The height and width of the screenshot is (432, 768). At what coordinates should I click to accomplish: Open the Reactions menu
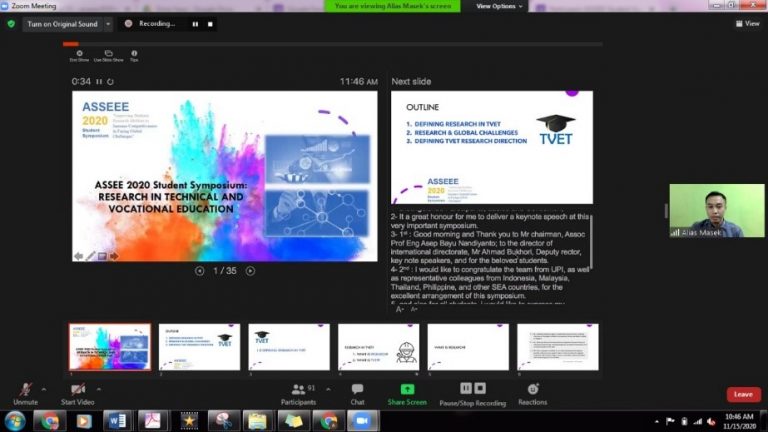click(533, 394)
